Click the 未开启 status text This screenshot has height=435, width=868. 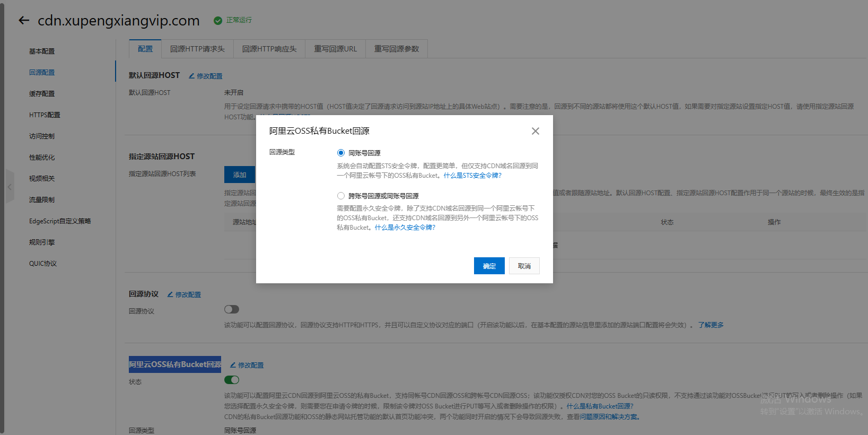click(234, 93)
